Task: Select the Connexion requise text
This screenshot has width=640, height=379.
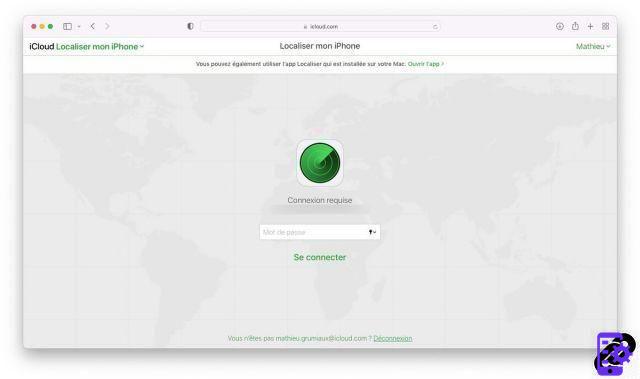Action: 320,200
